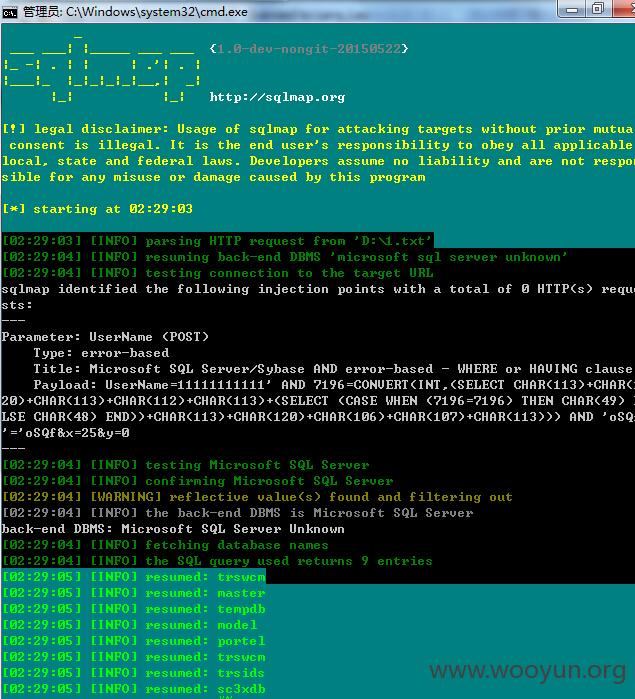Click 'the back-end DBMS is Microsoft SQL Server' line
Screen dimensions: 635x699
click(237, 513)
